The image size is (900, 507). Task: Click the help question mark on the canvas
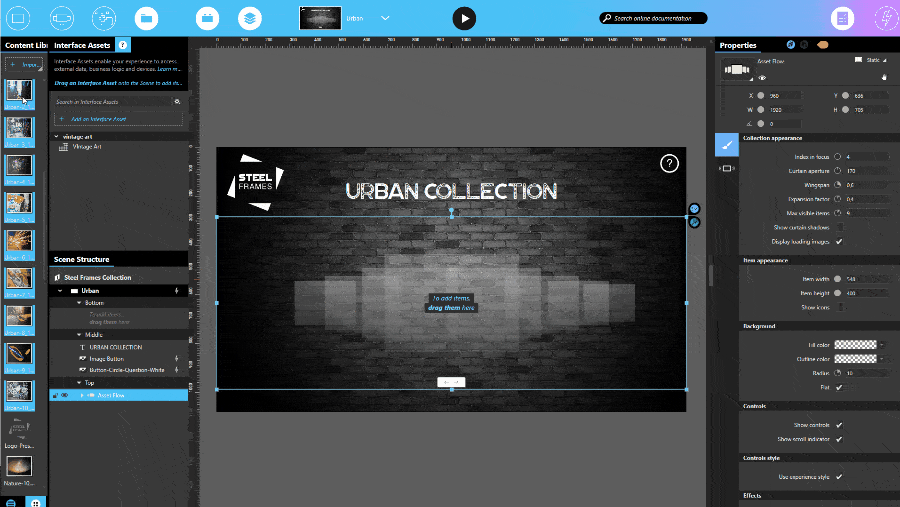tap(669, 164)
